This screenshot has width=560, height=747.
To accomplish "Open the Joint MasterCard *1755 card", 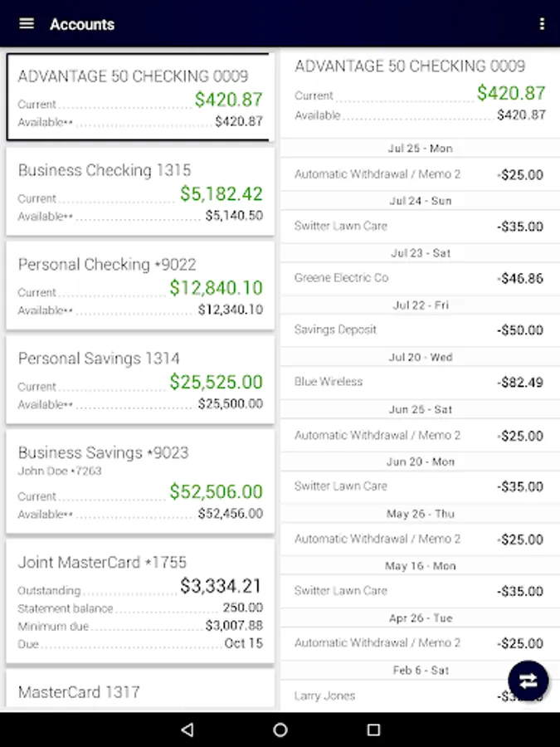I will (140, 601).
